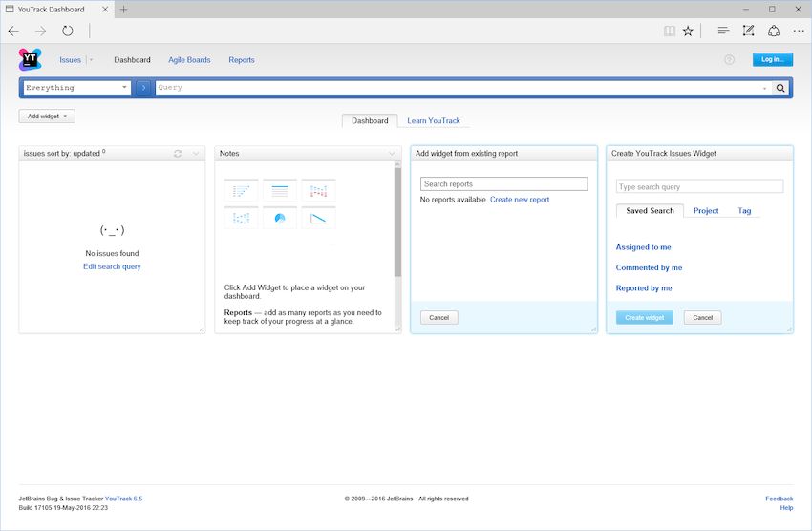Image resolution: width=812 pixels, height=531 pixels.
Task: Open the Help footer link
Action: click(x=786, y=508)
